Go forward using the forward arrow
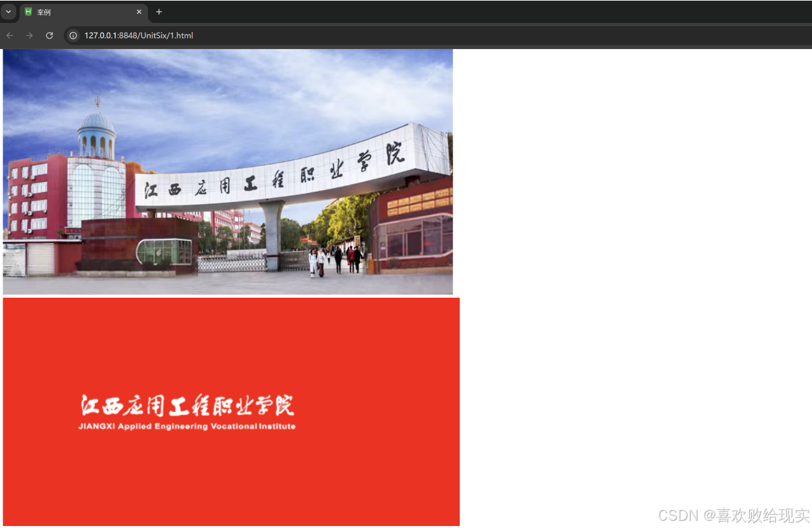Viewport: 812px width, 528px height. tap(29, 35)
